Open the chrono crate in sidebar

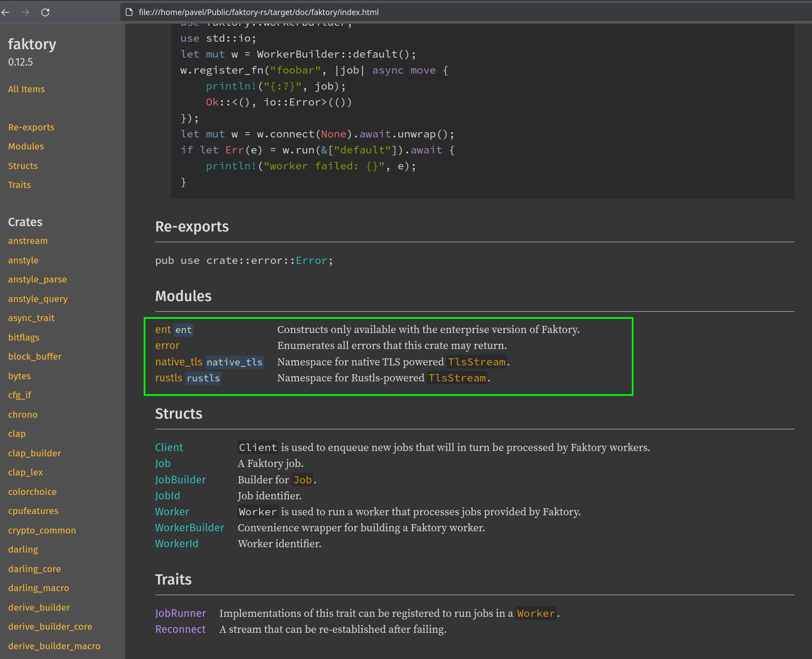pos(23,415)
